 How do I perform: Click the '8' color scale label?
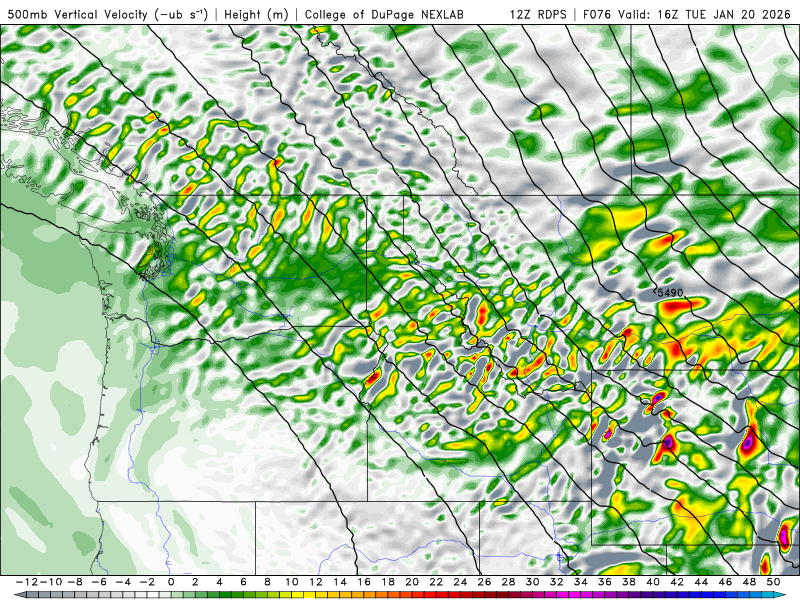[267, 582]
